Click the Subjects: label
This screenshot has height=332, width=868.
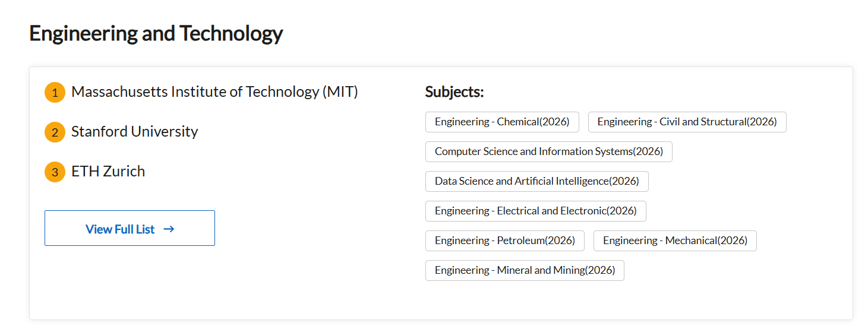[x=454, y=92]
